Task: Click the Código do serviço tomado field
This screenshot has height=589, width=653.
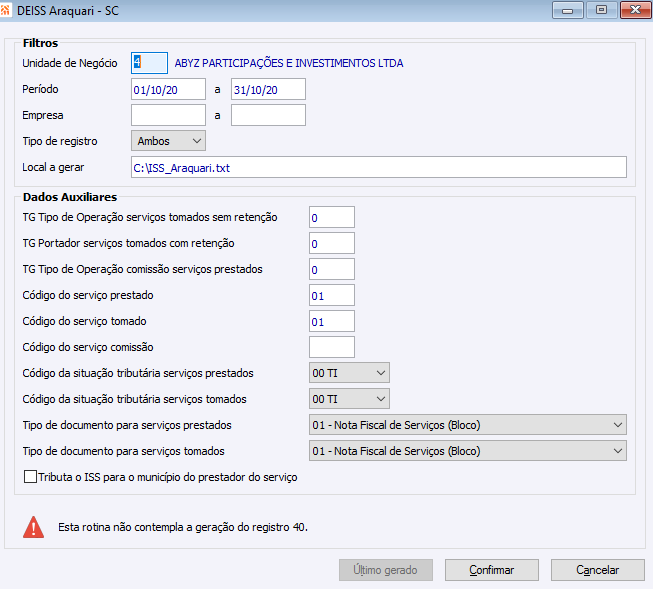Action: tap(332, 321)
